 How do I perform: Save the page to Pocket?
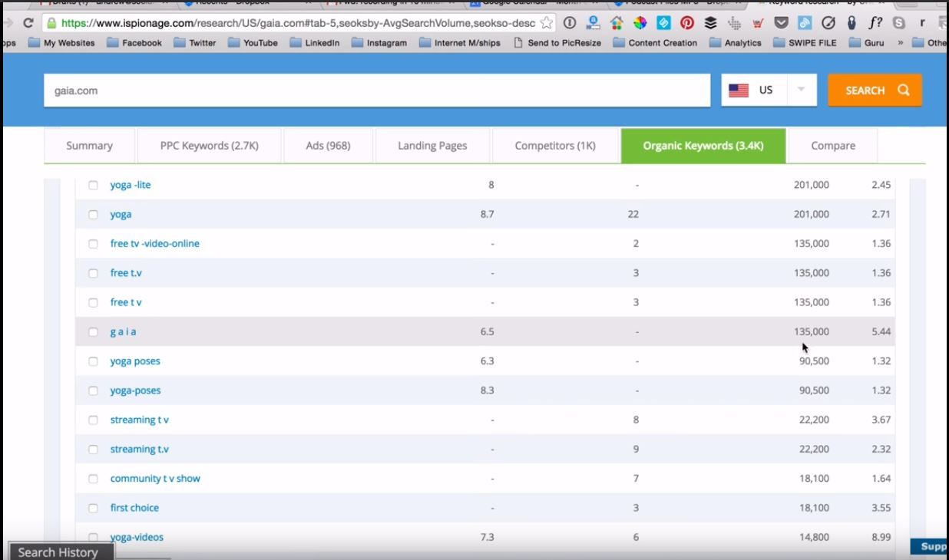coord(782,24)
